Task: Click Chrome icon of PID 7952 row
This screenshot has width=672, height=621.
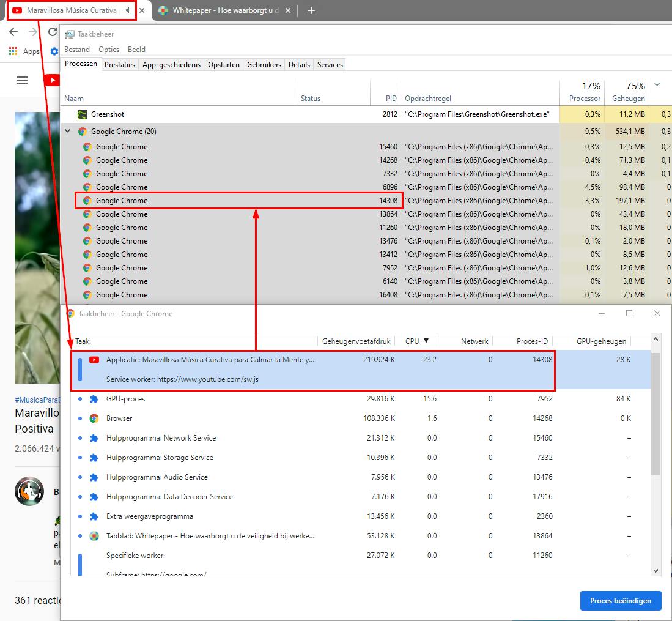Action: (87, 268)
